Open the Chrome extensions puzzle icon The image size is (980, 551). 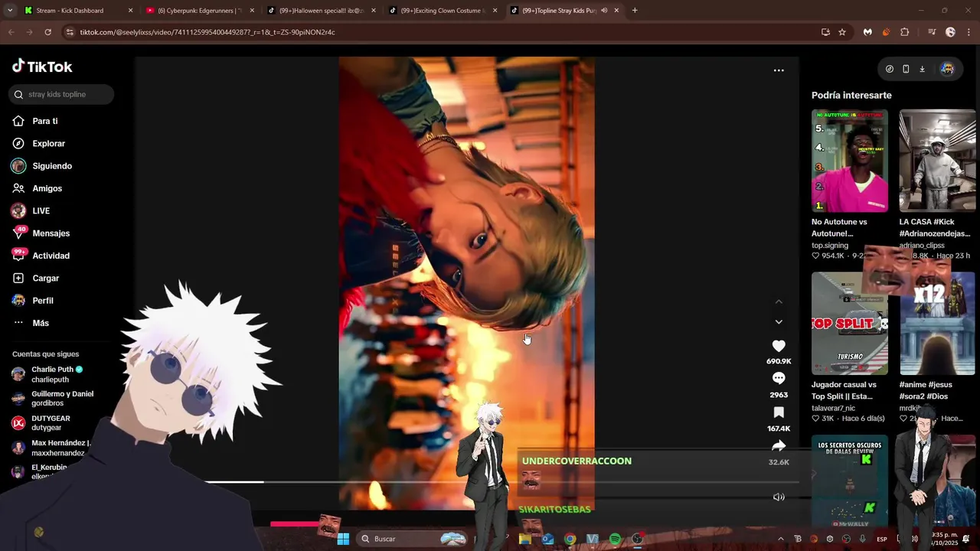point(905,32)
